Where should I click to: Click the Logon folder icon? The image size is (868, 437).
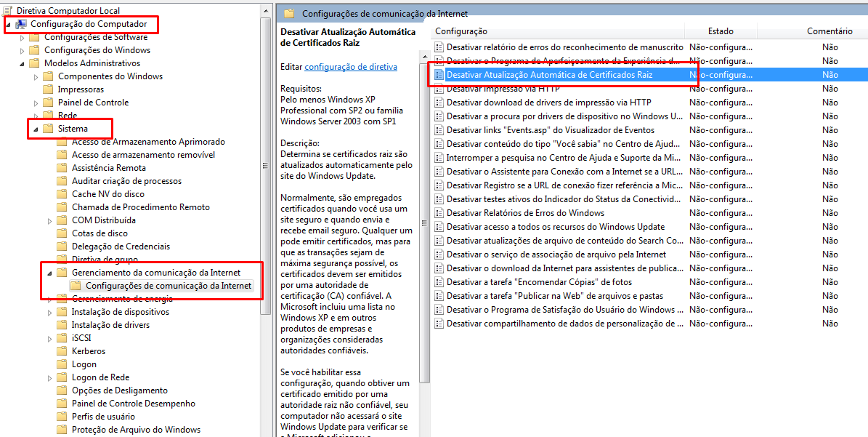[x=62, y=364]
